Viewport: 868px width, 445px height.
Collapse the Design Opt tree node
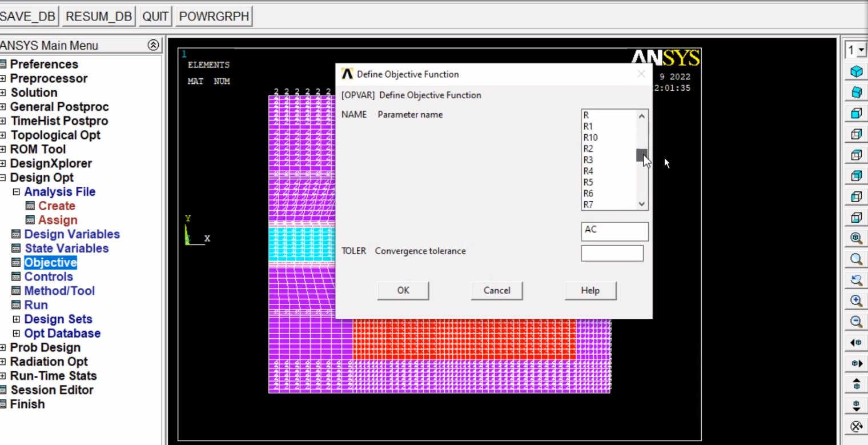(x=3, y=178)
